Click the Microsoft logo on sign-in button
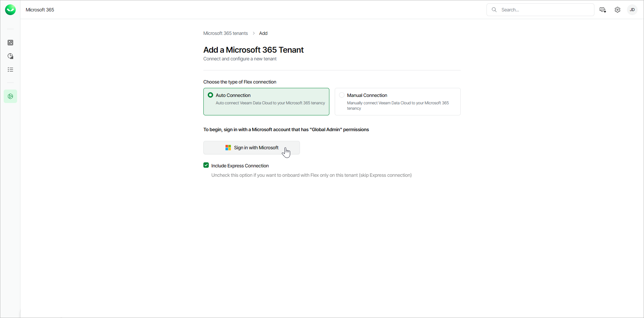644x318 pixels. click(228, 148)
